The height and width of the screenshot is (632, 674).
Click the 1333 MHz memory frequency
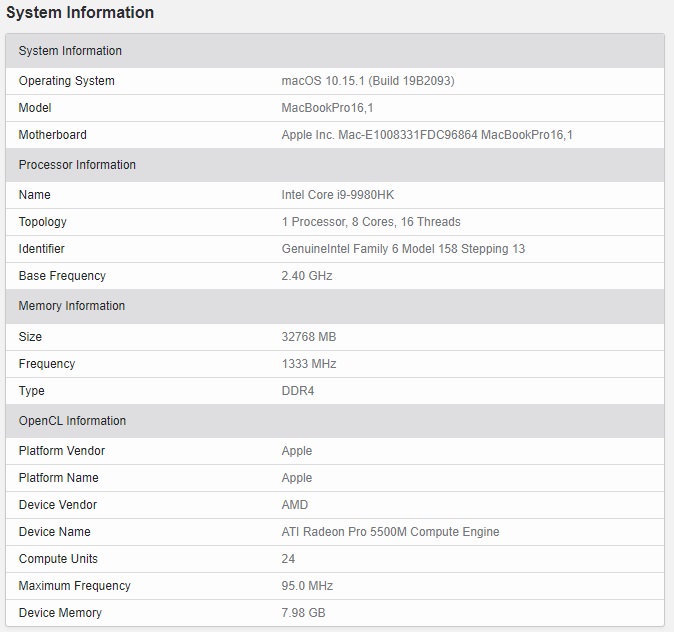coord(309,364)
